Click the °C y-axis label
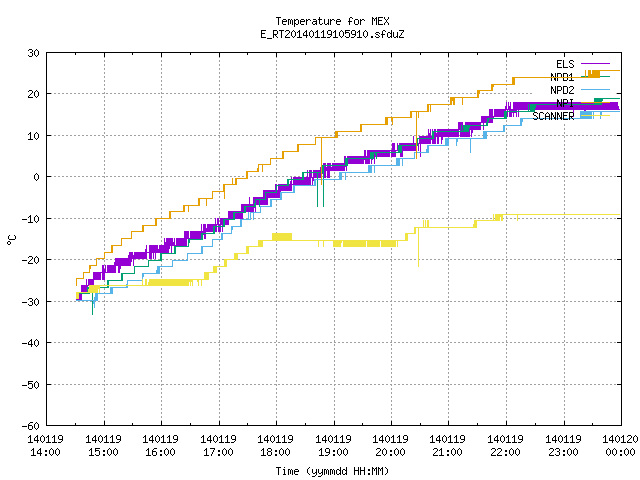Image resolution: width=640 pixels, height=480 pixels. point(11,240)
